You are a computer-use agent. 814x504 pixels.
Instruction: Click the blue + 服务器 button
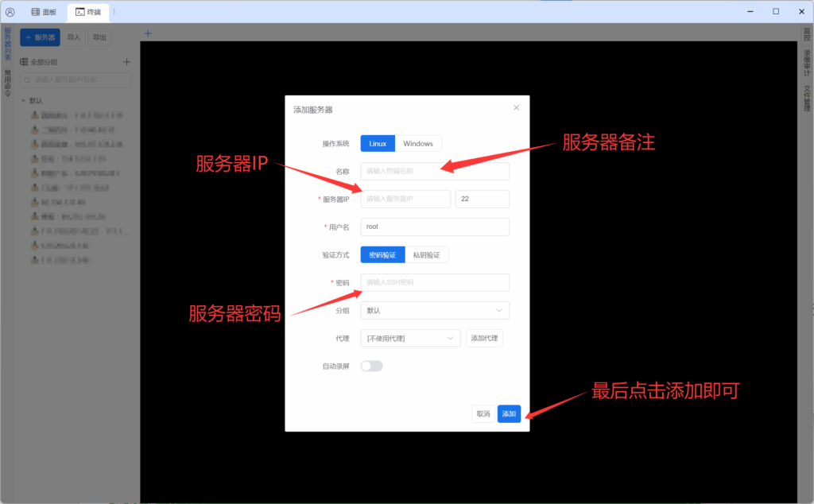40,37
